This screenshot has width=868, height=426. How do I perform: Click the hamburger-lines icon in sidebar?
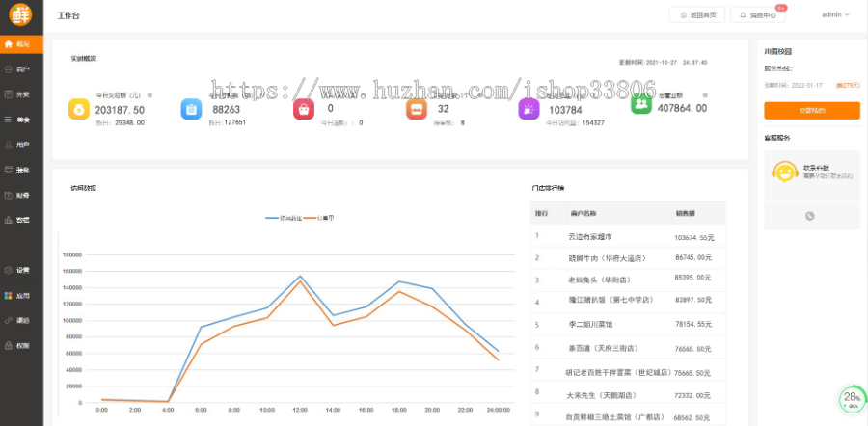(x=9, y=120)
